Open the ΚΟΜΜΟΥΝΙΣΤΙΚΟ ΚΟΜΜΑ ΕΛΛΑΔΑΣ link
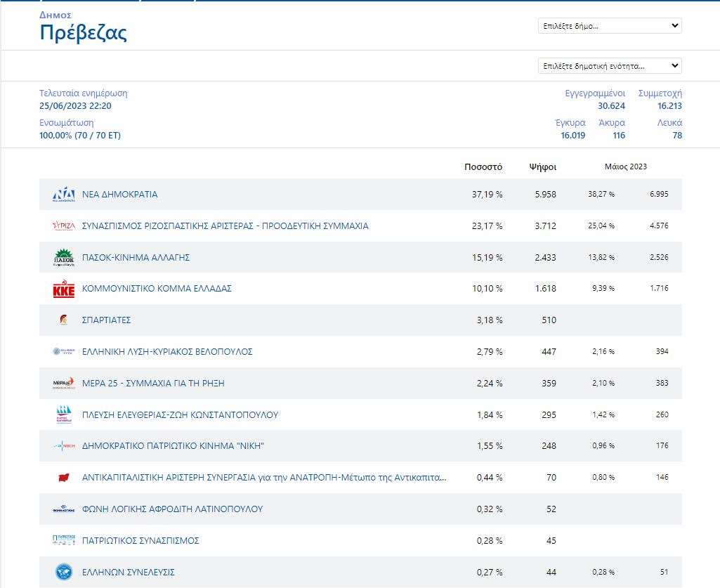The height and width of the screenshot is (588, 720). (157, 289)
